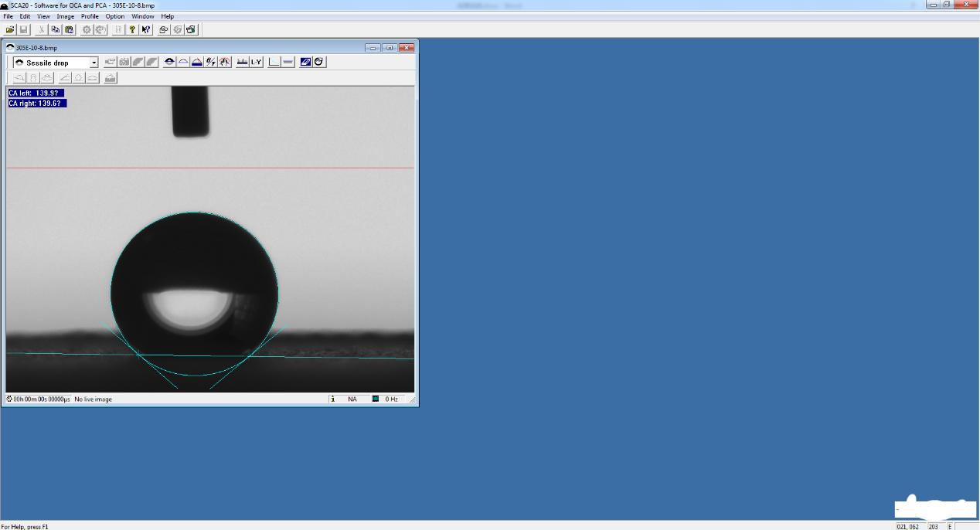Open the Option menu
The width and height of the screenshot is (980, 530).
(115, 16)
